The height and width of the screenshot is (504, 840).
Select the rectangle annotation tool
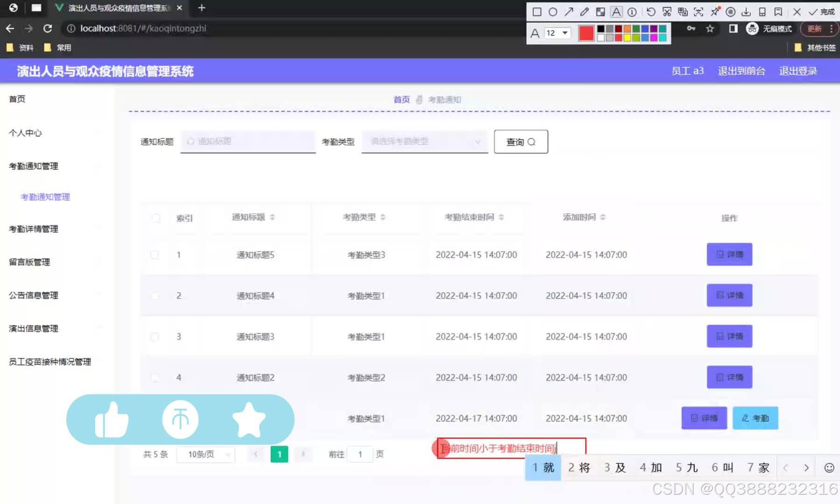pyautogui.click(x=537, y=12)
